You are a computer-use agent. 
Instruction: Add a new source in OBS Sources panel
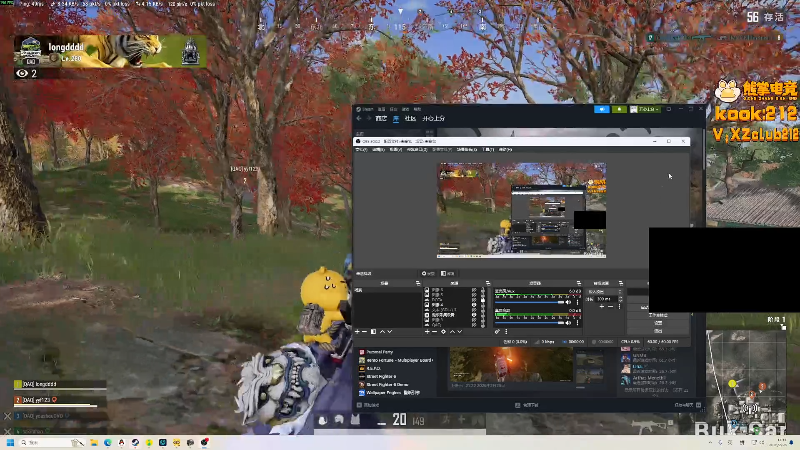pos(427,332)
